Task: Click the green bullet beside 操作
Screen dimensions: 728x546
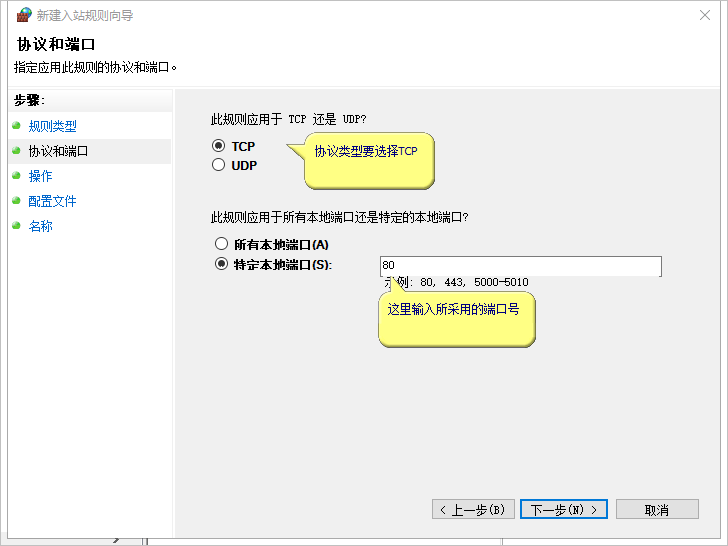Action: point(16,176)
